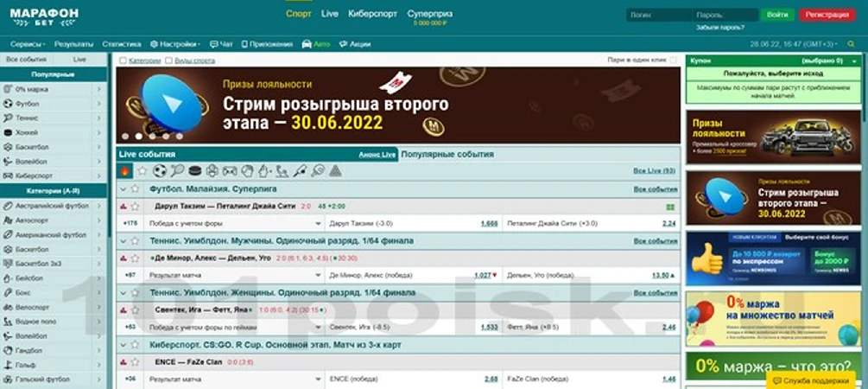This screenshot has width=868, height=389.
Task: Open Chat via speech bubble icon
Action: click(221, 44)
